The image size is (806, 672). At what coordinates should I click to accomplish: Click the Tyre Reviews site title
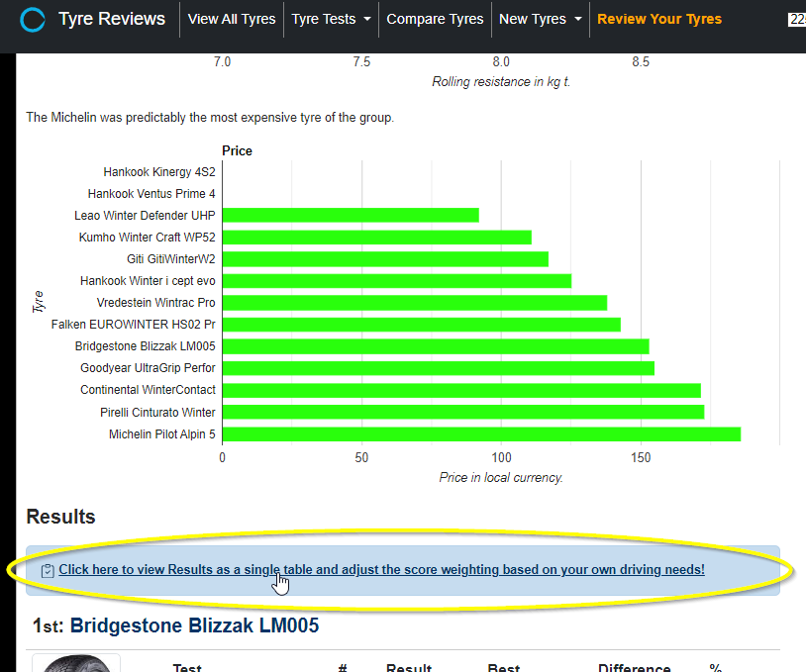click(x=112, y=19)
